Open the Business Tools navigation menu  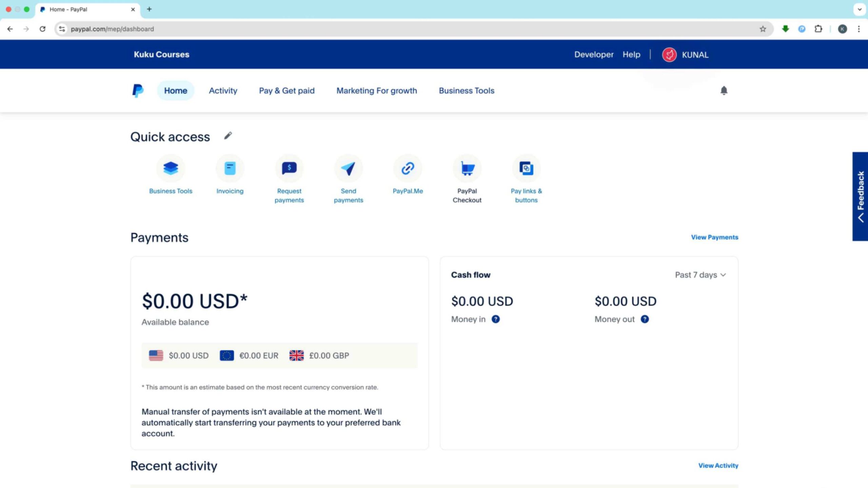pos(467,91)
